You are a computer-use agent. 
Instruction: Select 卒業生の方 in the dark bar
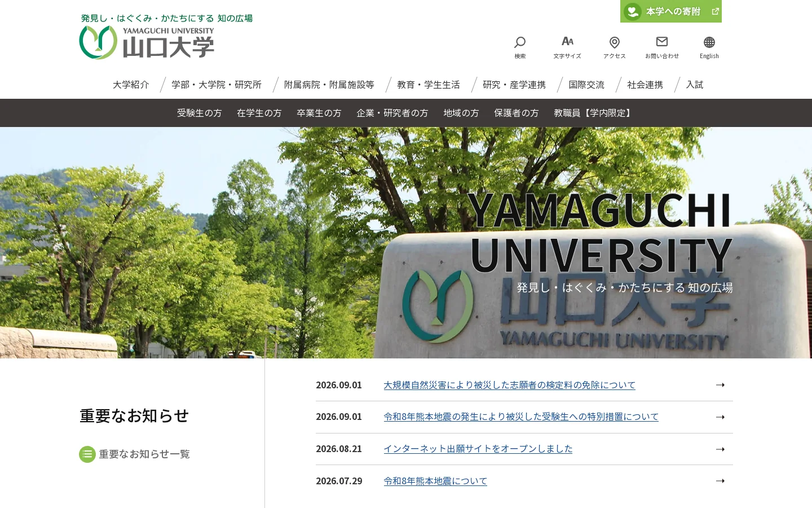[319, 113]
